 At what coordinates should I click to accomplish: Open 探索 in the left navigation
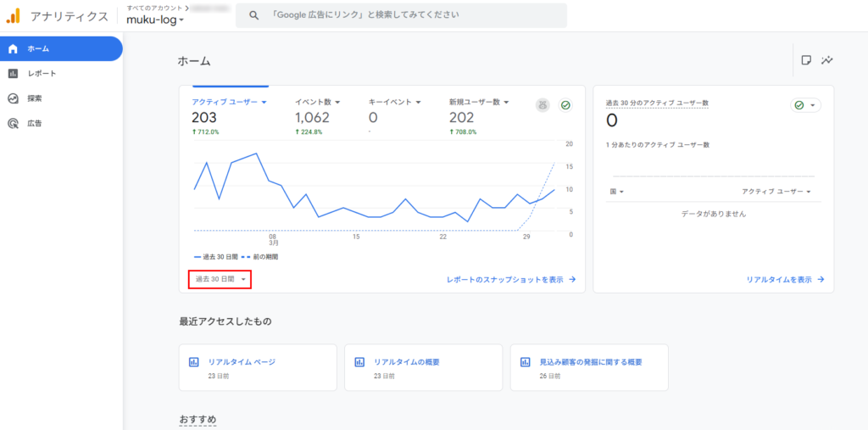(x=34, y=98)
